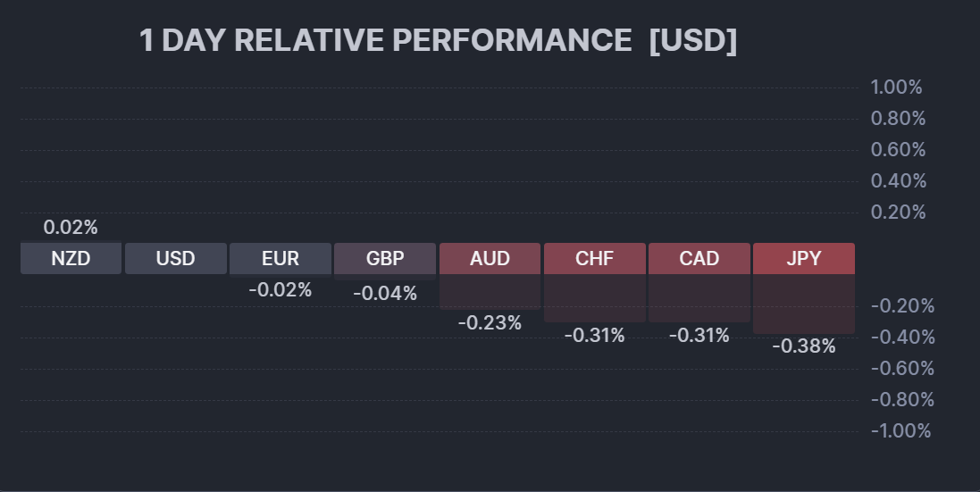Click the -0.23% value under AUD
Screen dimensions: 980x492
[x=490, y=322]
